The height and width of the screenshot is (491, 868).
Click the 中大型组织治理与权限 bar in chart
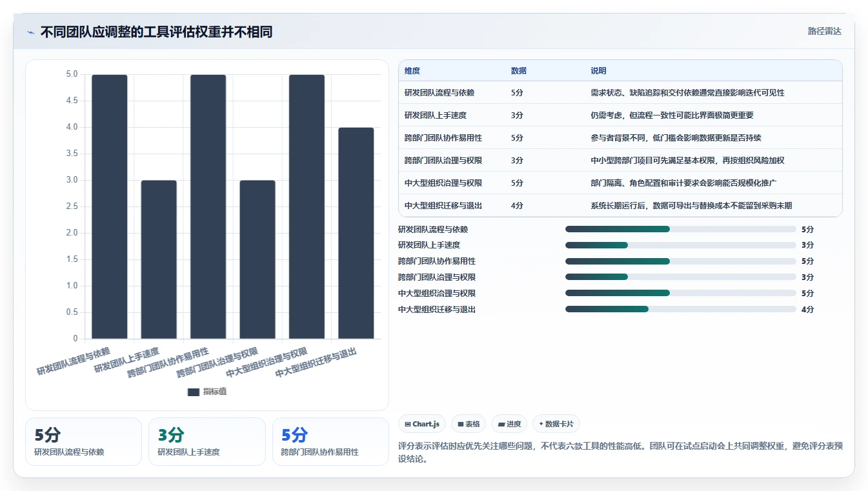click(x=307, y=206)
